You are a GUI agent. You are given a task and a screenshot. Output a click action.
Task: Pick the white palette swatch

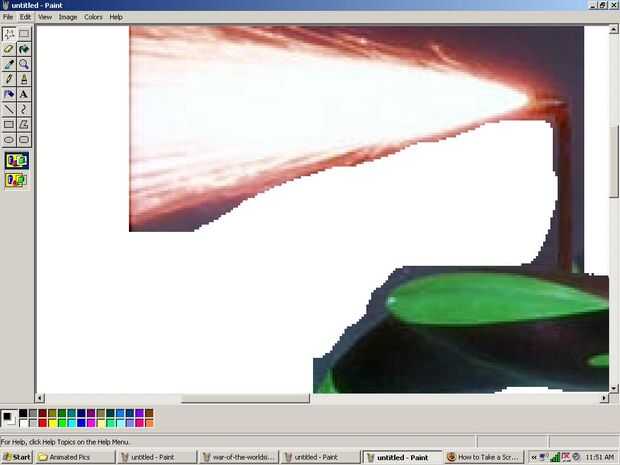23,423
